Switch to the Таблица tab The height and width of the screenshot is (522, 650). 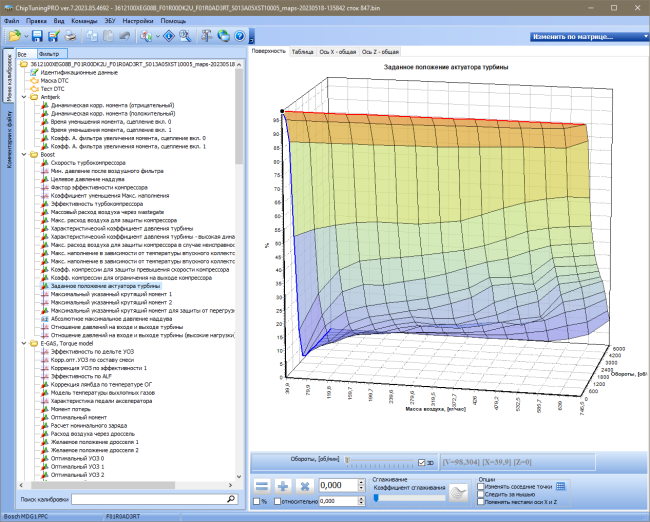pyautogui.click(x=302, y=52)
